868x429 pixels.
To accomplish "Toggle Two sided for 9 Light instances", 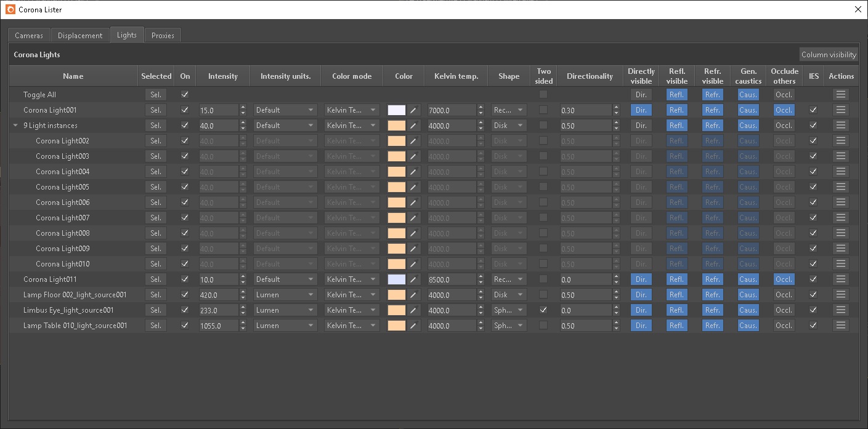I will click(543, 126).
